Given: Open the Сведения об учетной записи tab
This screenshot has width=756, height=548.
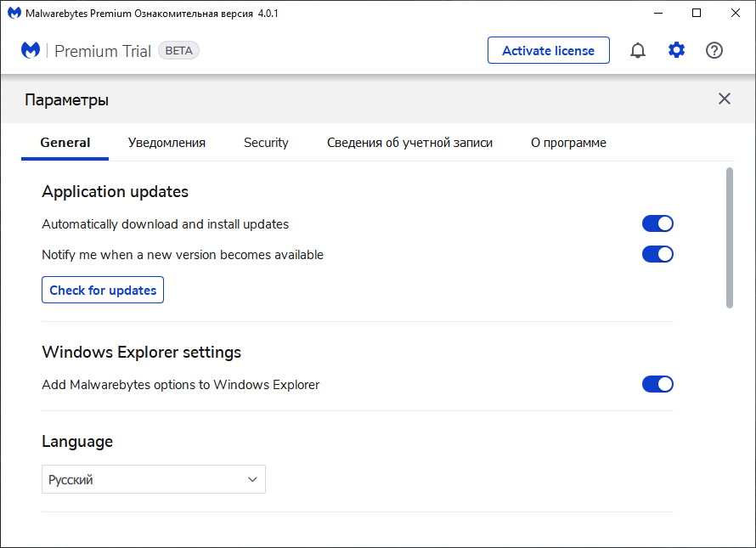Looking at the screenshot, I should pos(409,143).
